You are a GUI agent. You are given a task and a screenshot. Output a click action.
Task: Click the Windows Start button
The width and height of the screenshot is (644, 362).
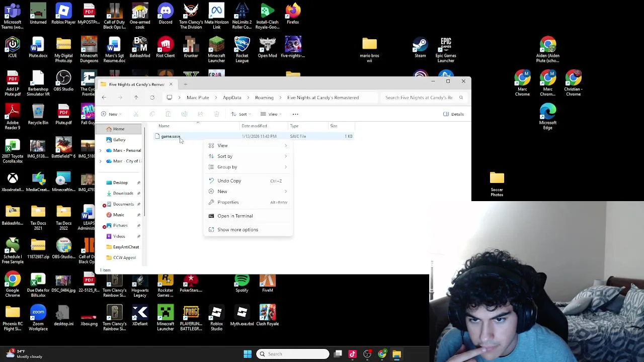[248, 354]
